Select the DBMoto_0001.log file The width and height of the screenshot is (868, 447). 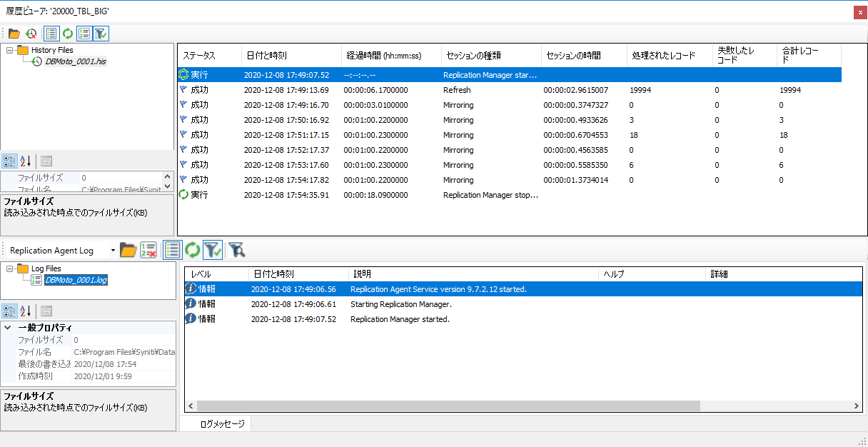pyautogui.click(x=76, y=281)
